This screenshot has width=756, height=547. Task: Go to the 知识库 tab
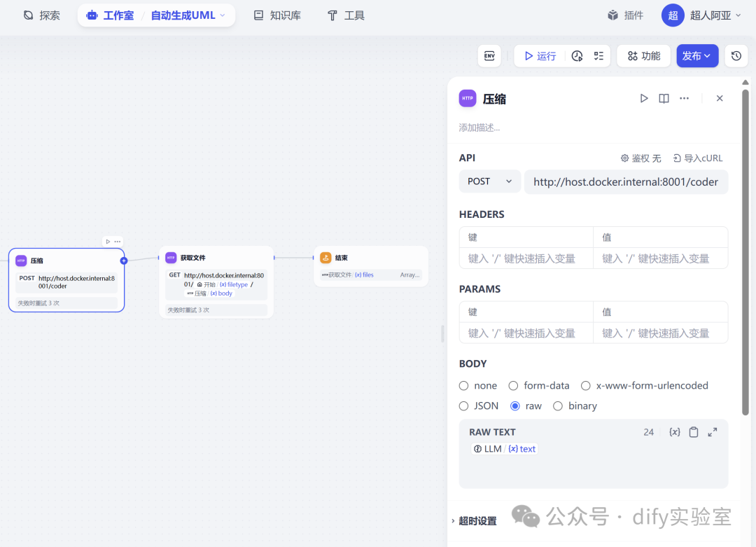278,15
